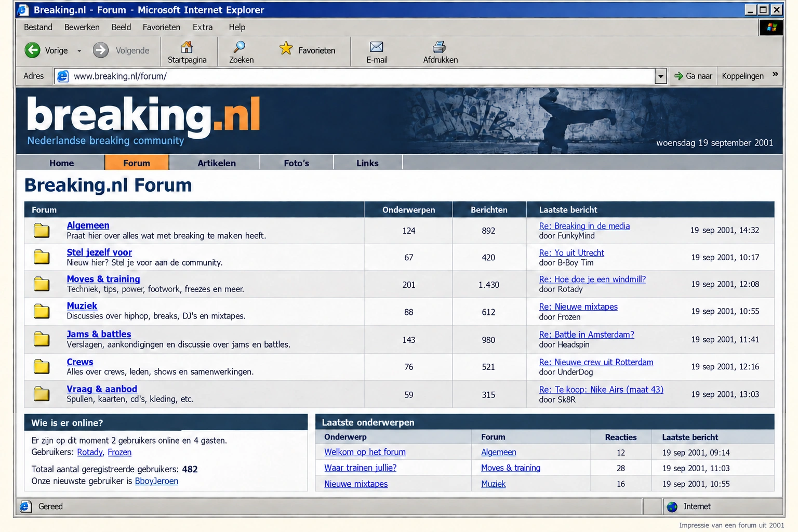Open the Vorige history dropdown arrow
Viewport: 798px width, 532px height.
[x=79, y=51]
